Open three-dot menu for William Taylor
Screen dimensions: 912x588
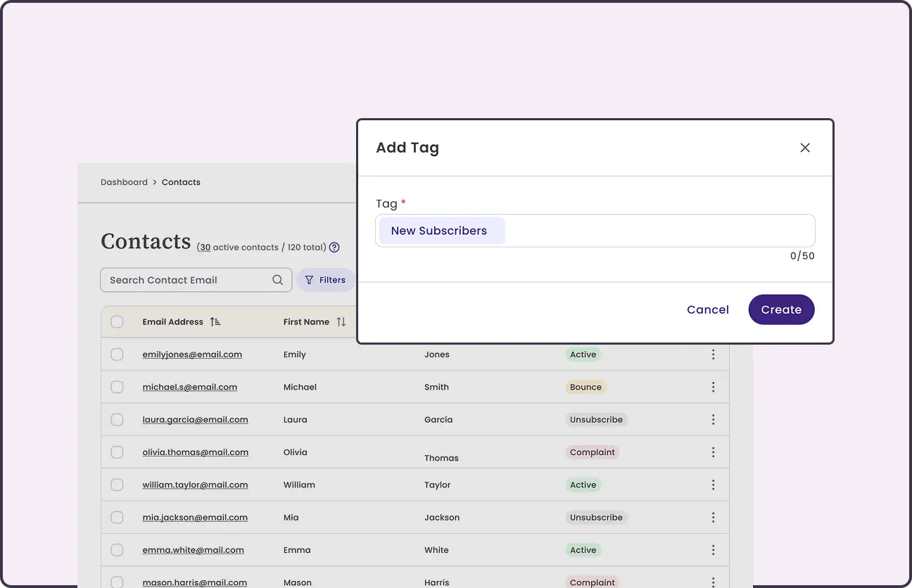point(713,485)
